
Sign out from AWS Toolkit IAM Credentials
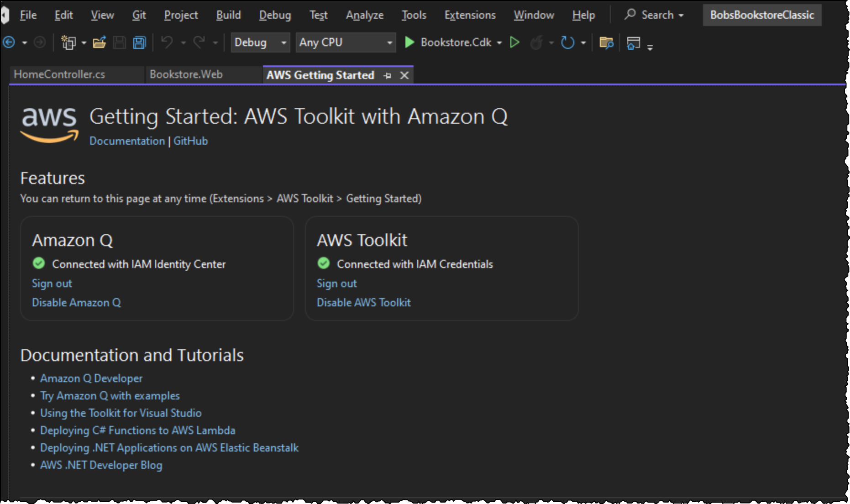tap(336, 283)
